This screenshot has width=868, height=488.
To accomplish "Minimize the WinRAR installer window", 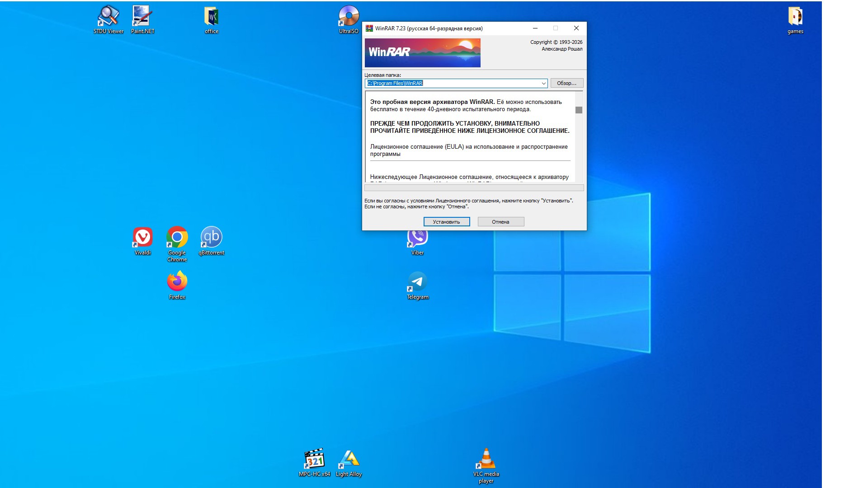I will (x=535, y=28).
